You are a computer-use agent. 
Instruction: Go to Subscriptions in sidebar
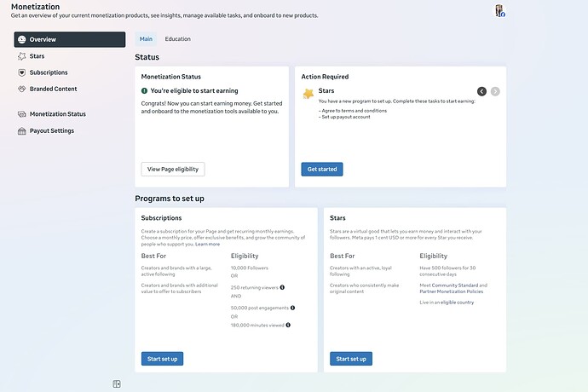(x=49, y=72)
